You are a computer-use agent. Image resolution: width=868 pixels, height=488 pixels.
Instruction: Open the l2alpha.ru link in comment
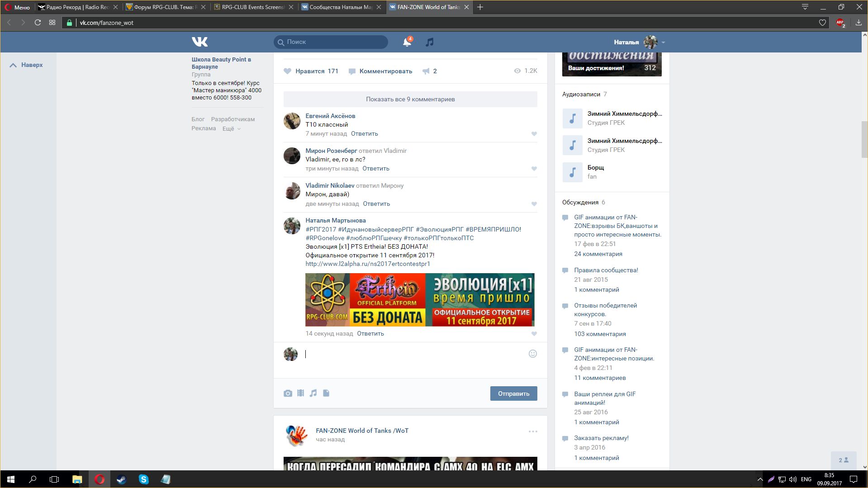[368, 264]
